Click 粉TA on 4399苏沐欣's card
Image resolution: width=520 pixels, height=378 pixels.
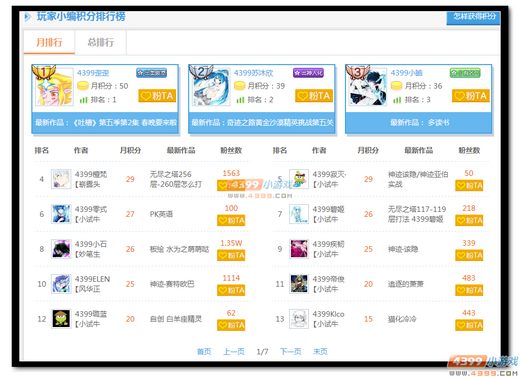pyautogui.click(x=314, y=96)
